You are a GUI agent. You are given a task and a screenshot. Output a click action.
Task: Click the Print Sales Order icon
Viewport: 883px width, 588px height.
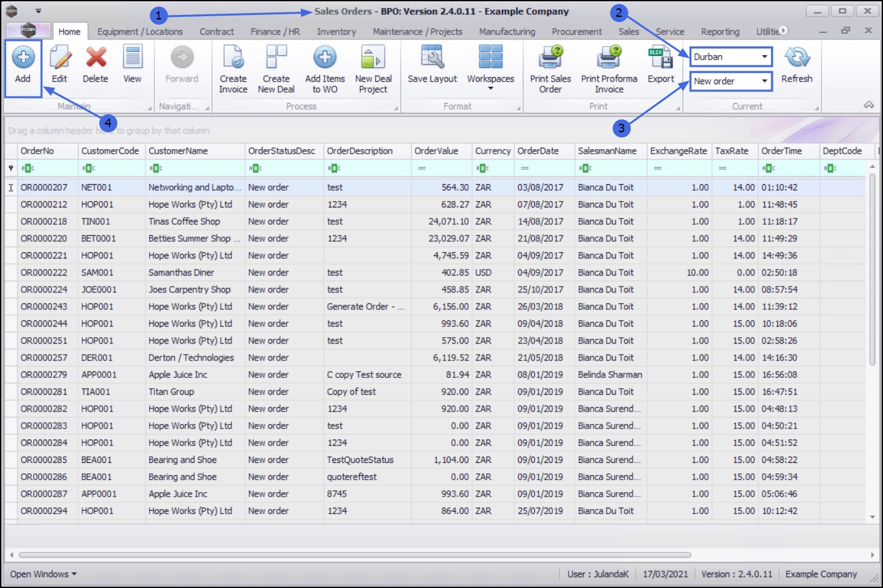click(x=550, y=58)
